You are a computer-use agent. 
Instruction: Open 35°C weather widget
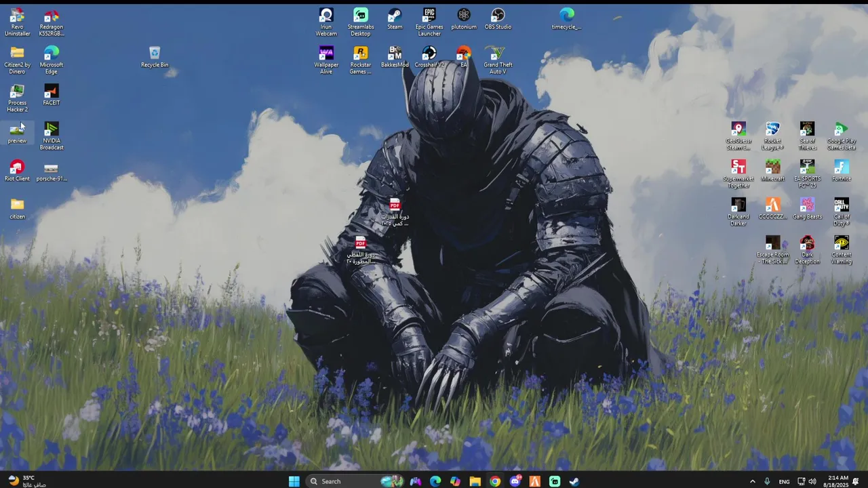[x=26, y=481]
